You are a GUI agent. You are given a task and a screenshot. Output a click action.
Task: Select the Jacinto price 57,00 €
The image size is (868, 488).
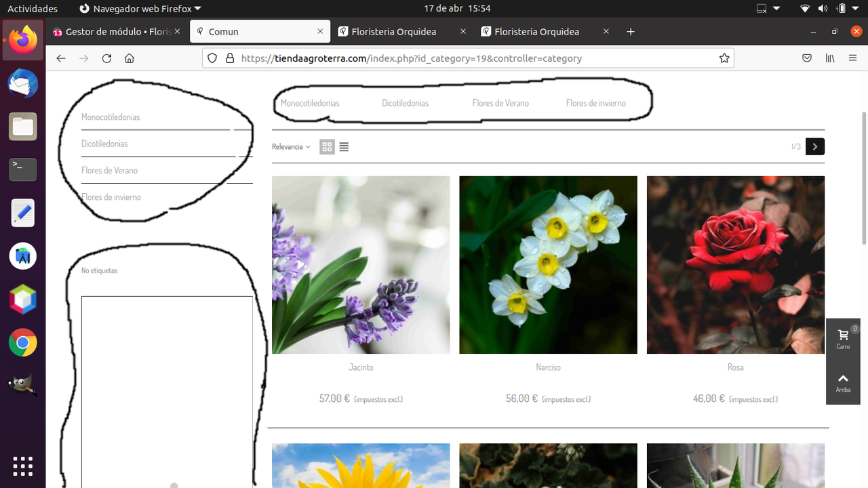[334, 399]
